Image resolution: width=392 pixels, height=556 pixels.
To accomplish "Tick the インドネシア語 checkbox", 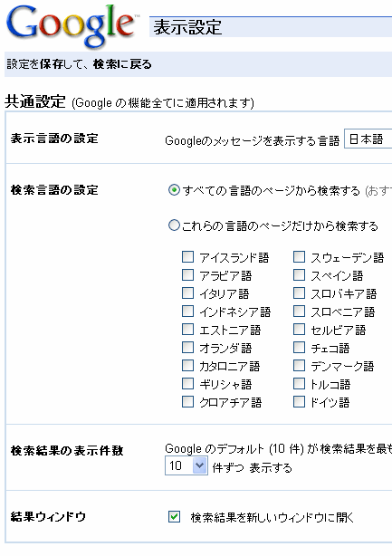I will [x=187, y=311].
